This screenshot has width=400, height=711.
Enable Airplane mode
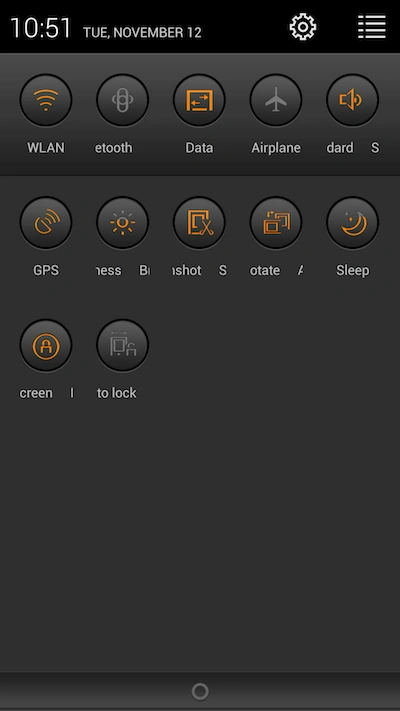(x=276, y=100)
